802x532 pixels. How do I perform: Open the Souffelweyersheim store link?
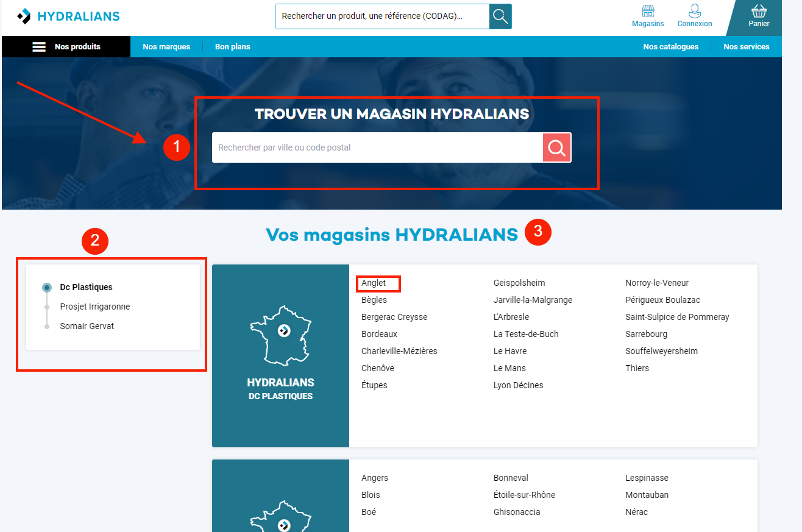pos(661,351)
